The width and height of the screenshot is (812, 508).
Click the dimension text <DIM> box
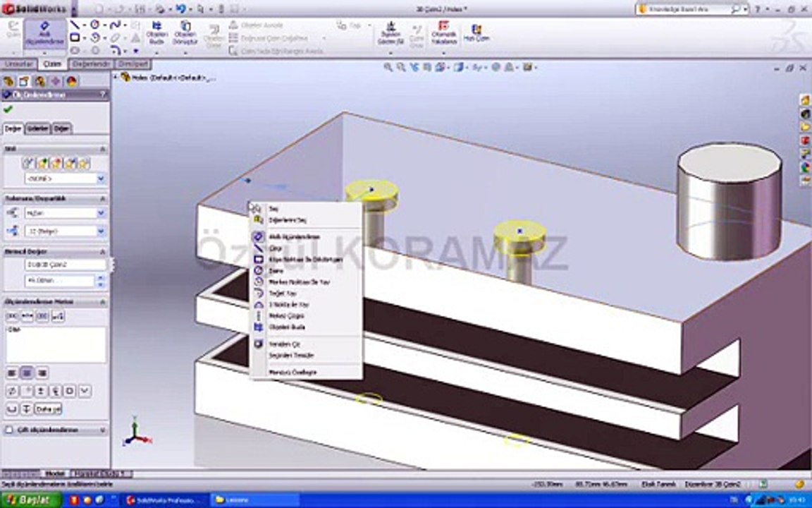click(56, 344)
